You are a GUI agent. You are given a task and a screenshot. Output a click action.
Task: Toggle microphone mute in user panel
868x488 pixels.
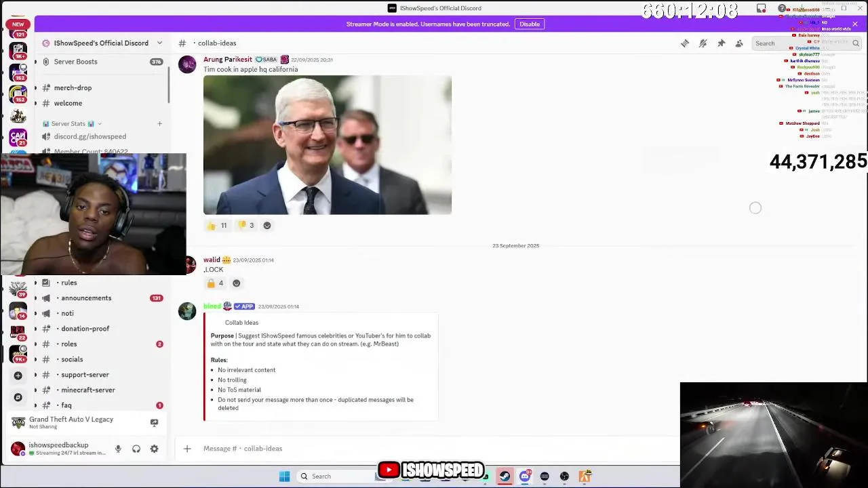pos(118,449)
